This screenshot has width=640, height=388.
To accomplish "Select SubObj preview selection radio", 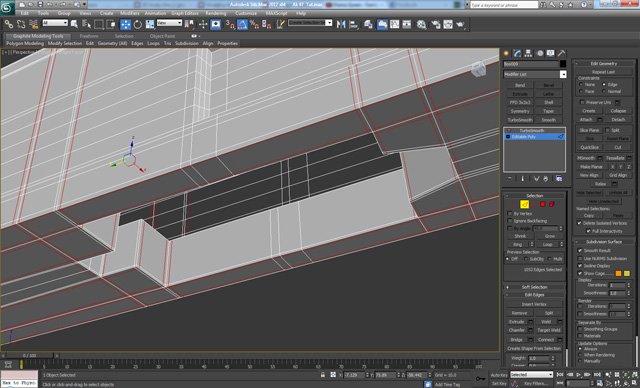I will 526,259.
